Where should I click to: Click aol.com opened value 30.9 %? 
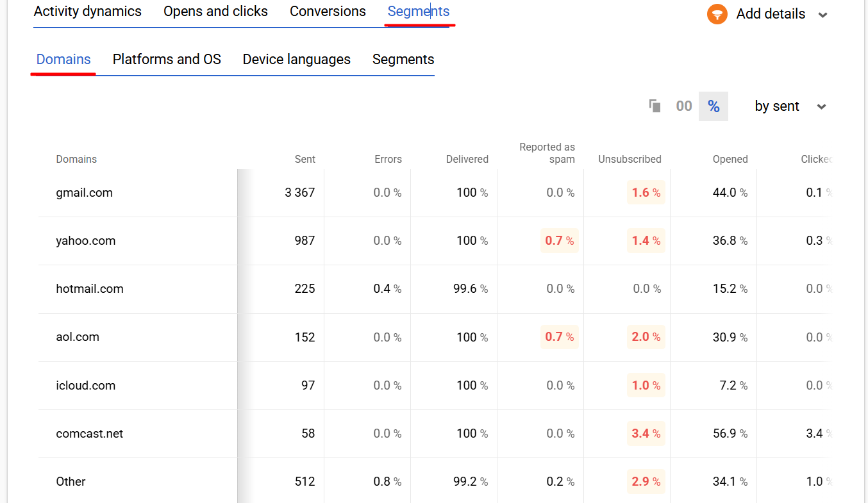tap(730, 337)
